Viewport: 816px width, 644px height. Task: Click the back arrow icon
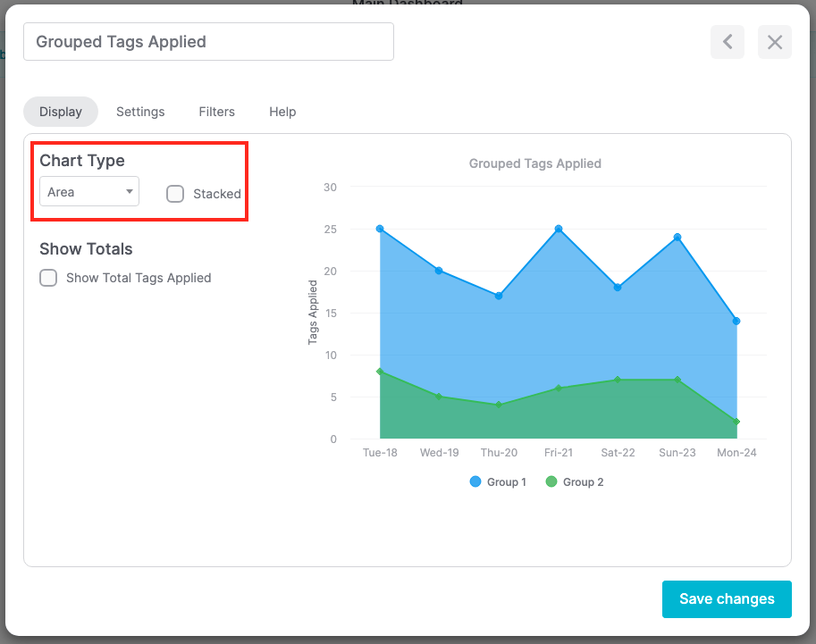point(727,42)
